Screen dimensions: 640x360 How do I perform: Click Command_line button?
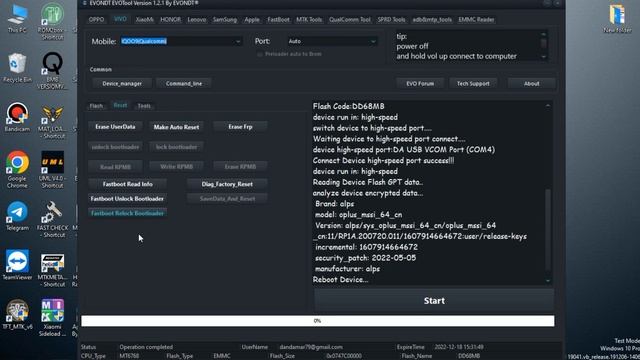(x=184, y=83)
